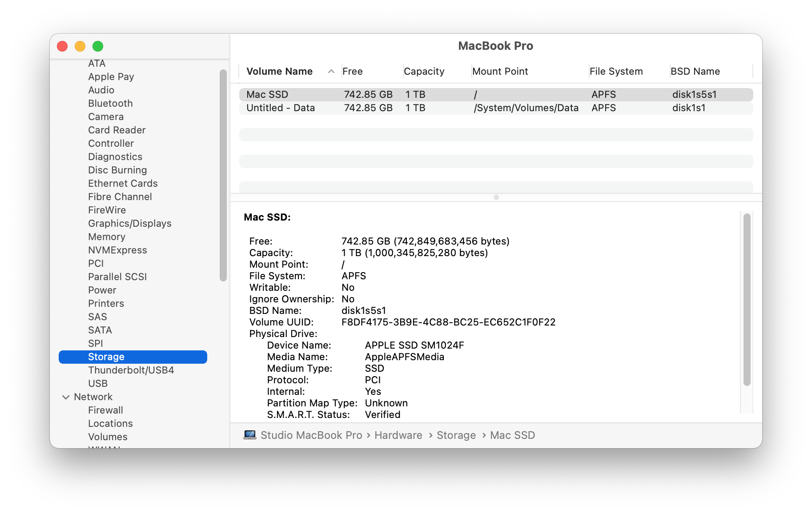
Task: Click the details pane vertical scrollbar
Action: (747, 299)
